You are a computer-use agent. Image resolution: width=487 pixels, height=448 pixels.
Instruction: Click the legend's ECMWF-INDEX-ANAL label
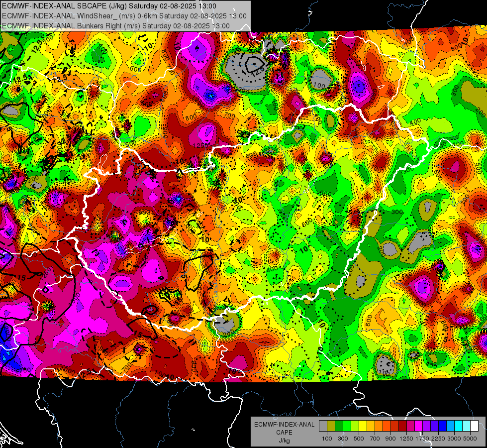pyautogui.click(x=284, y=425)
